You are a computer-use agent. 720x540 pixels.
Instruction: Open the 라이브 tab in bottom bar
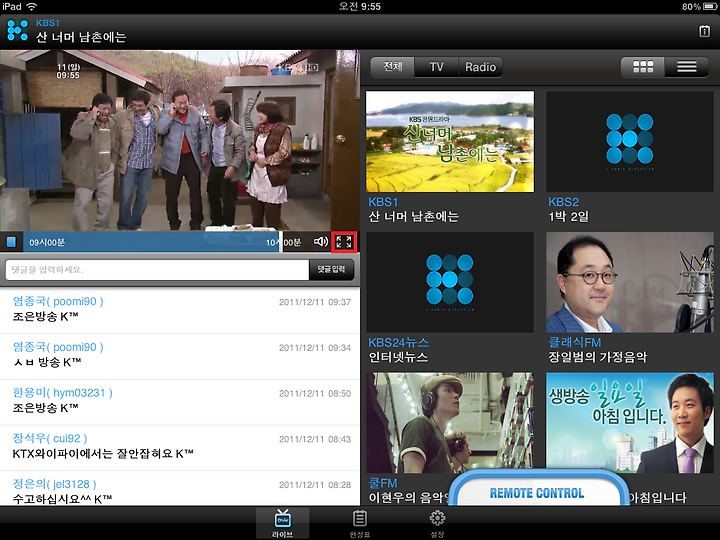(282, 523)
